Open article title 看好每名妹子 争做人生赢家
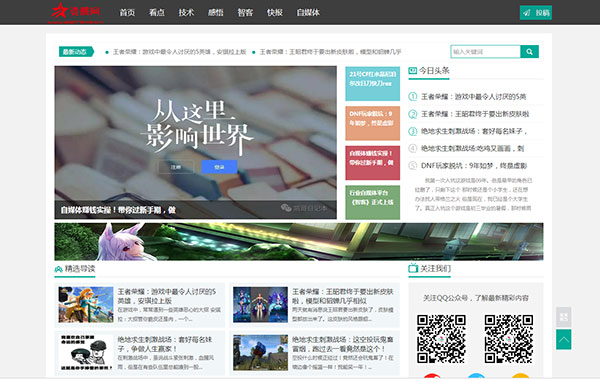This screenshot has width=600, height=379. tap(165, 344)
